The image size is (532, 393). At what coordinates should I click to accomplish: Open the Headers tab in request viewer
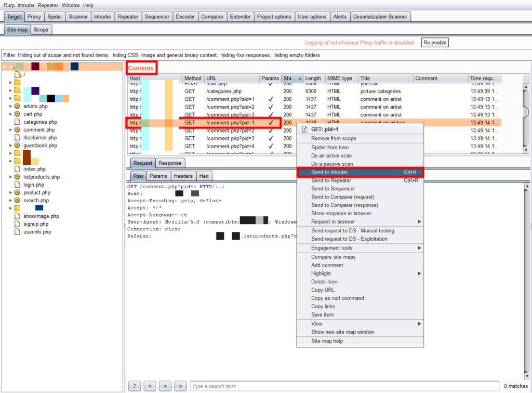183,176
